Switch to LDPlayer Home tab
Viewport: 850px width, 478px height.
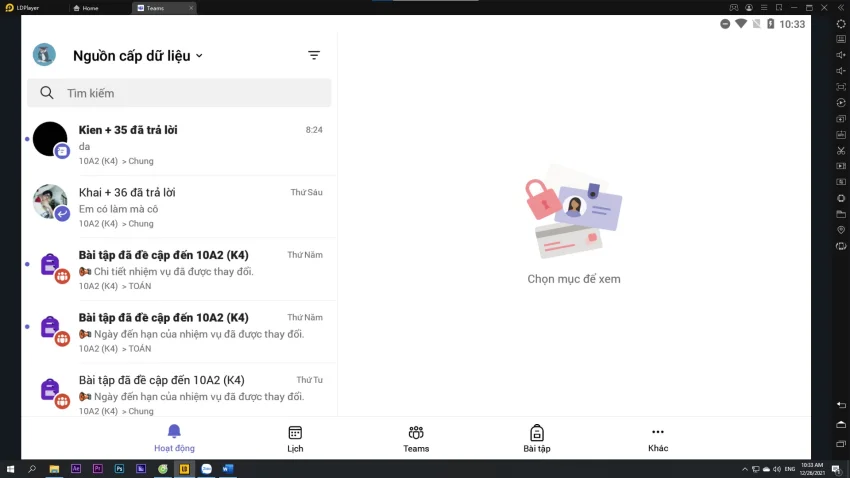point(86,8)
